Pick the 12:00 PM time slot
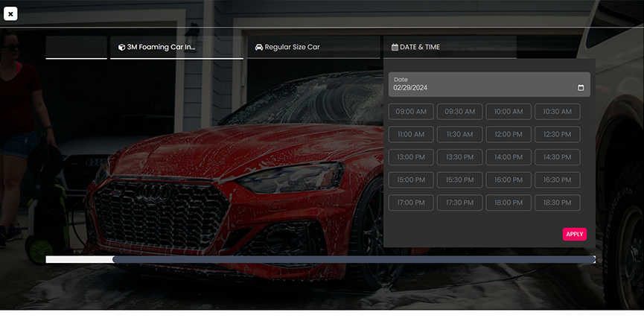 [508, 135]
